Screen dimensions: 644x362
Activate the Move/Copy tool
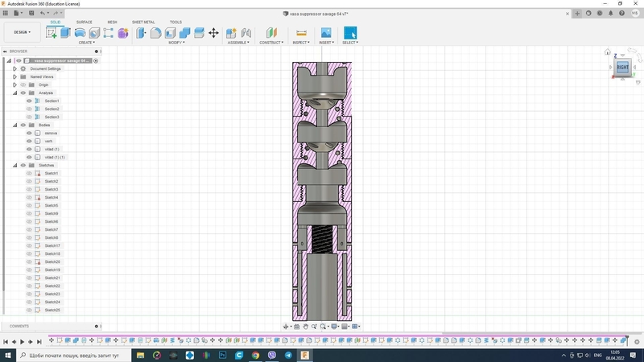coord(213,33)
